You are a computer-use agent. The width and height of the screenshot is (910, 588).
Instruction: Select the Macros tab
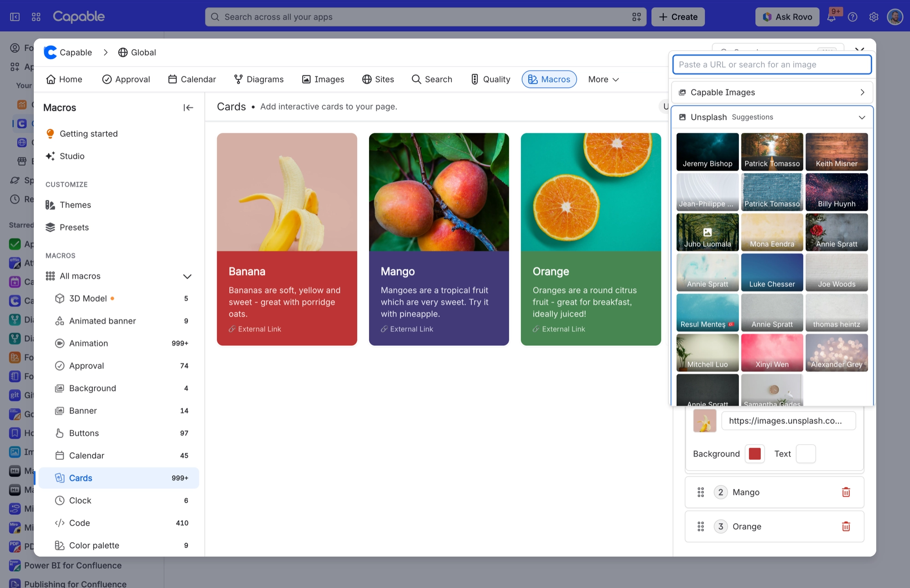tap(549, 79)
